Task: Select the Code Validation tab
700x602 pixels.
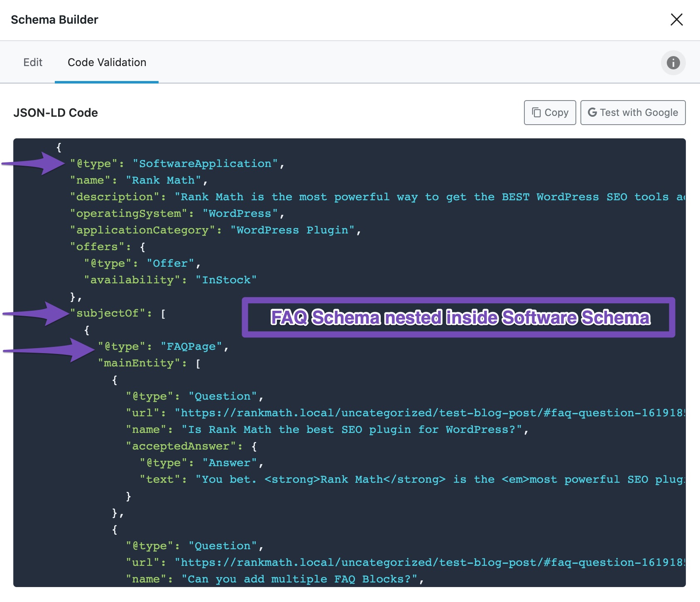Action: pos(107,62)
